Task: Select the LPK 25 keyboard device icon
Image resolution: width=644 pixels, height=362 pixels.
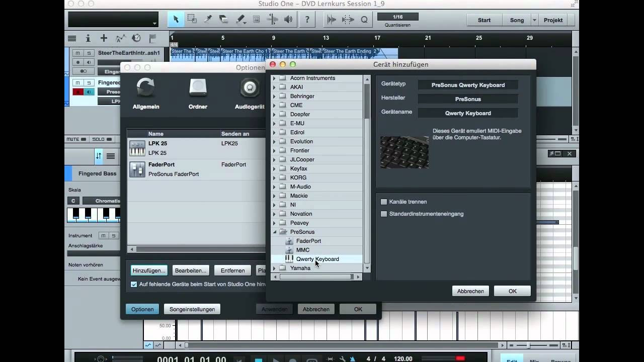Action: click(137, 148)
